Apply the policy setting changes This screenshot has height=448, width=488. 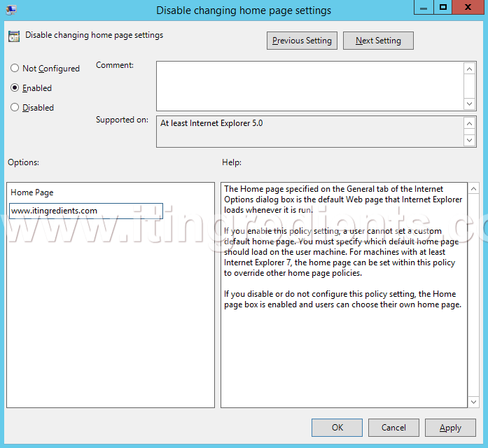450,428
